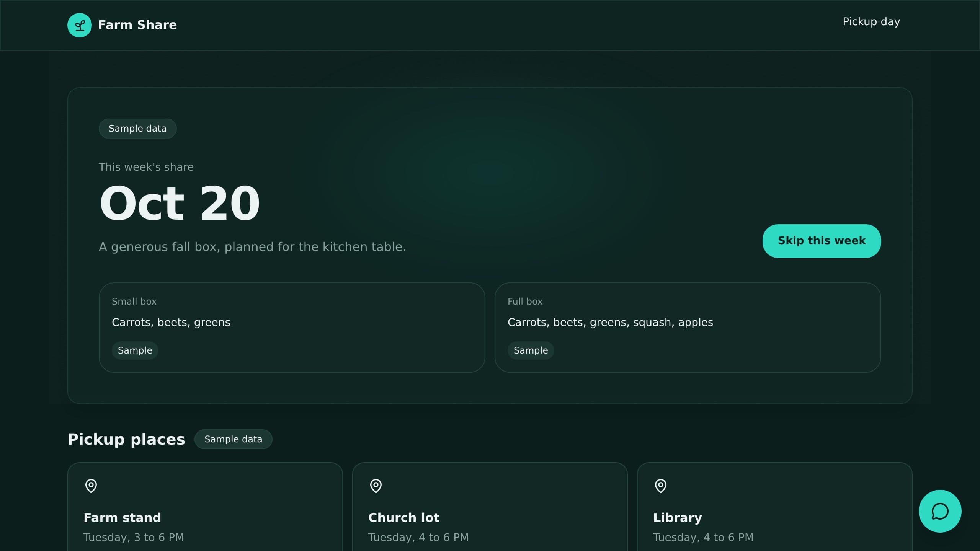The height and width of the screenshot is (551, 980).
Task: Click the Oct 20 date heading
Action: [x=180, y=203]
